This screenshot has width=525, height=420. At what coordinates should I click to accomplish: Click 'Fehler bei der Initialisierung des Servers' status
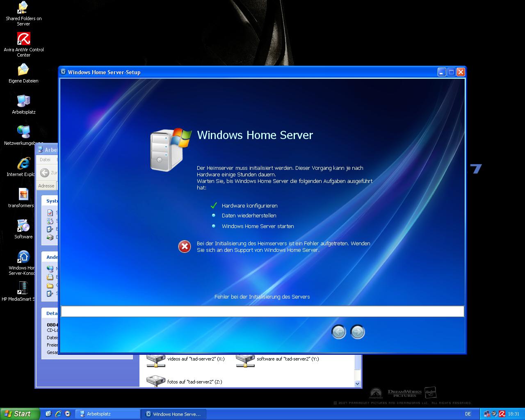tap(262, 297)
